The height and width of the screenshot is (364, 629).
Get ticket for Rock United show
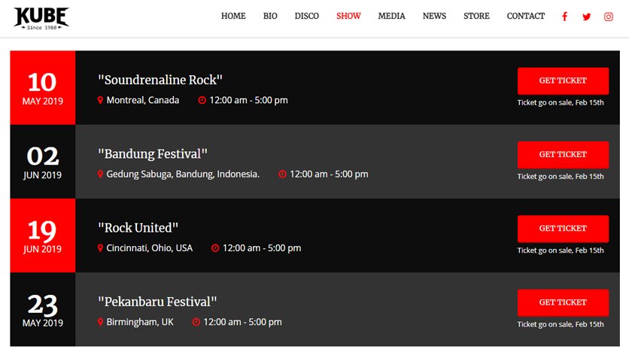[563, 229]
